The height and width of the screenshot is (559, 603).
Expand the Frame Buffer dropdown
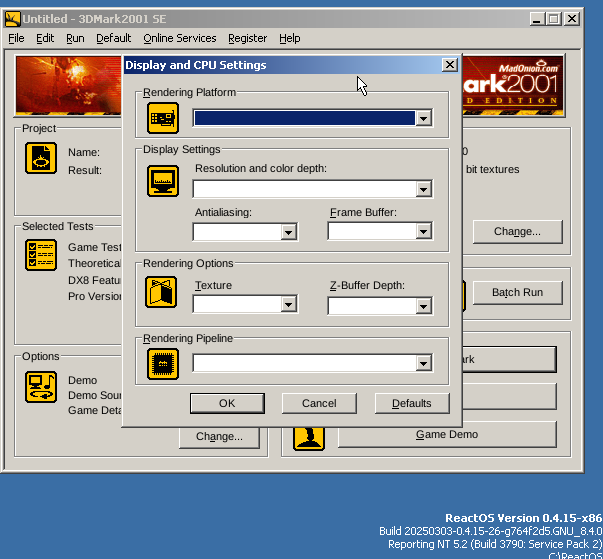coord(423,231)
